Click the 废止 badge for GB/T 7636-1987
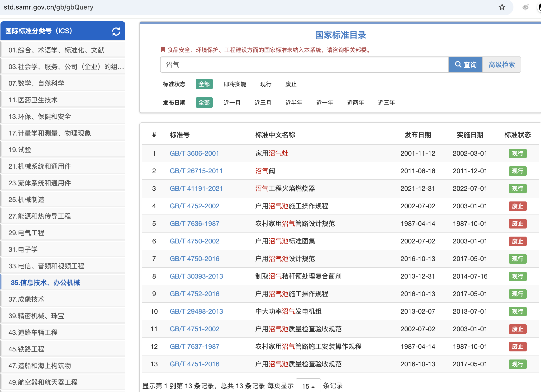Image resolution: width=541 pixels, height=392 pixels. point(517,224)
